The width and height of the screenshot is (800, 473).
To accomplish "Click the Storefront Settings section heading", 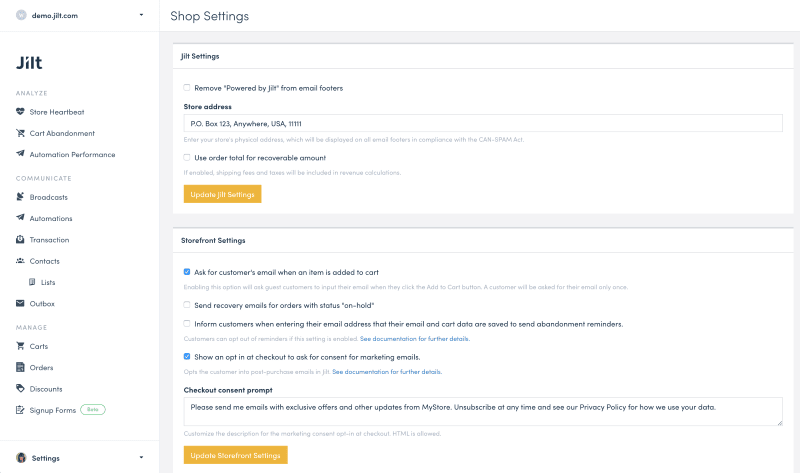I will tap(213, 240).
